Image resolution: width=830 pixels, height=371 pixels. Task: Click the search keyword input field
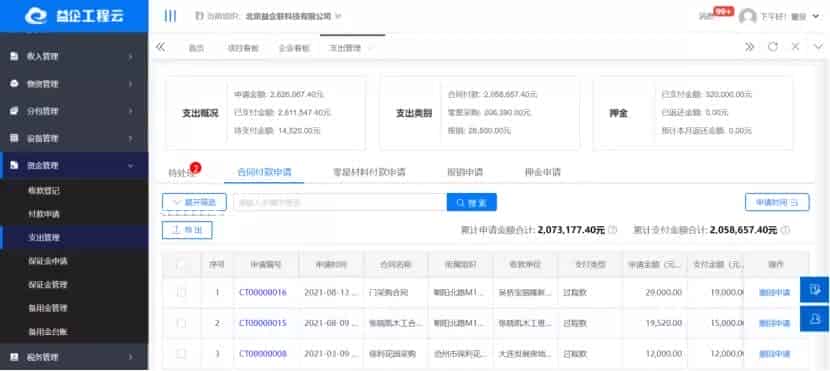pyautogui.click(x=340, y=202)
